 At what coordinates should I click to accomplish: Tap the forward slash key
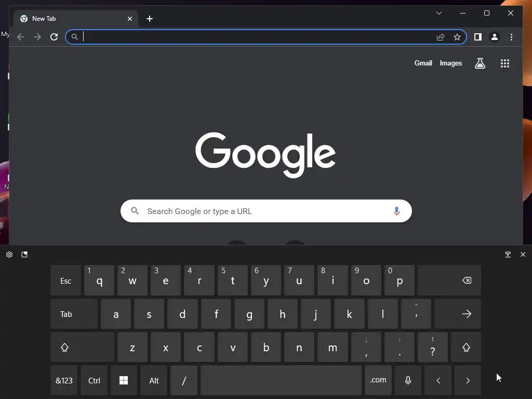point(183,380)
